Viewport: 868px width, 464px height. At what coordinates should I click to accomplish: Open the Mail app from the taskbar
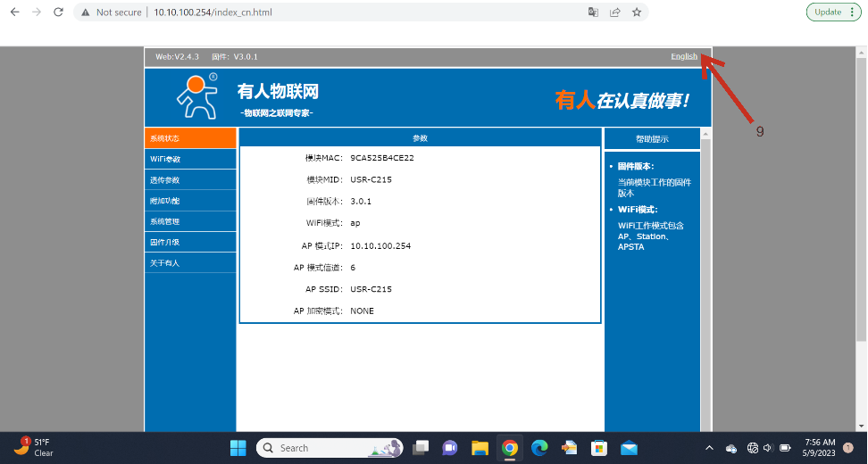click(629, 448)
